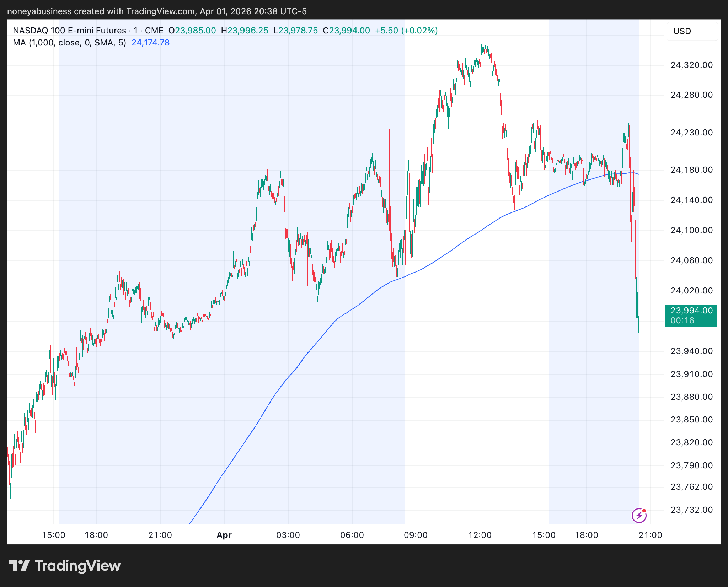Click the purple lightning bolt event icon

(639, 515)
